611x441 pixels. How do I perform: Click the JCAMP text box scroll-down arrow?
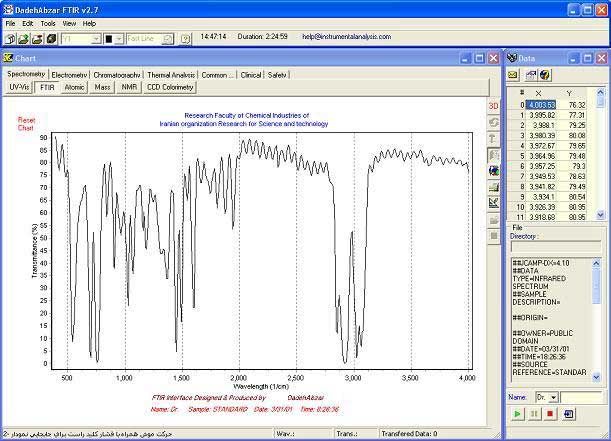click(x=596, y=377)
